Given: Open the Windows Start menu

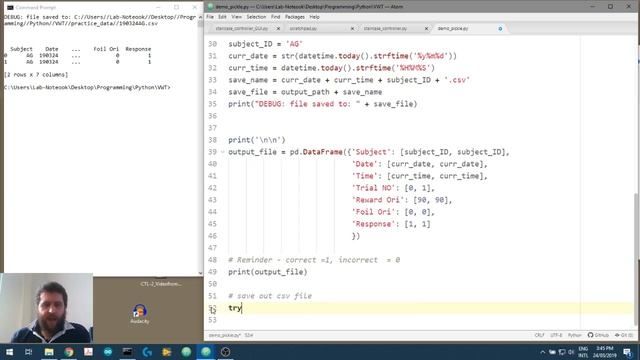Looking at the screenshot, I should [x=9, y=352].
